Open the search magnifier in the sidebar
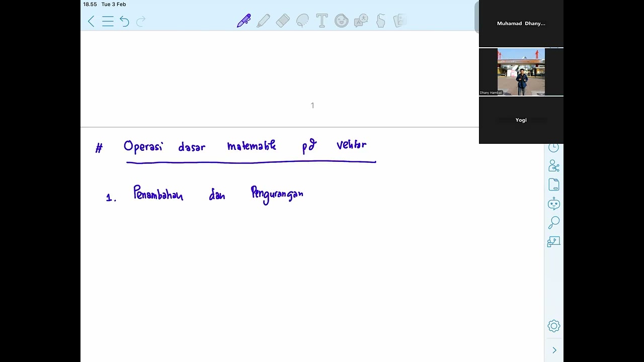 click(x=554, y=222)
